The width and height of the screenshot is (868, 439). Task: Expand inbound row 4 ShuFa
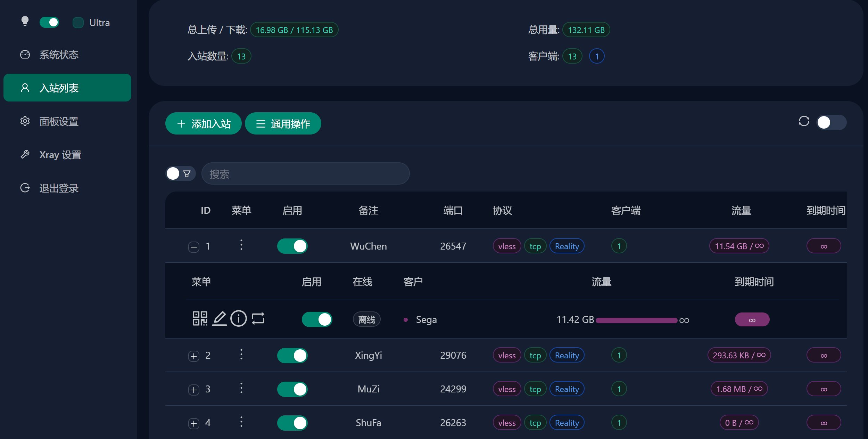tap(194, 423)
